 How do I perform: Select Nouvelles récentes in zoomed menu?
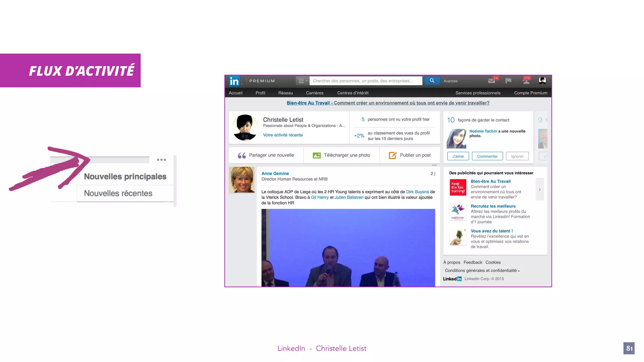[x=118, y=193]
